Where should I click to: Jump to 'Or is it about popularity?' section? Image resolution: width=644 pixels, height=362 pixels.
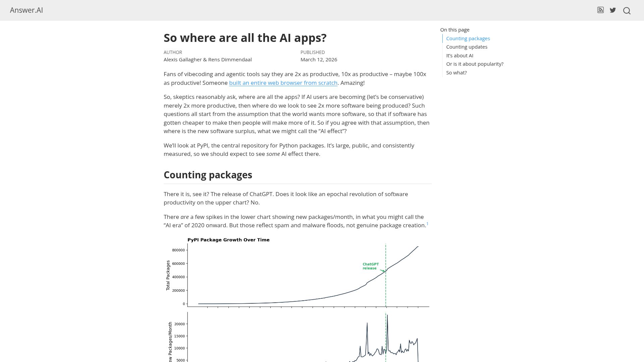pos(475,64)
